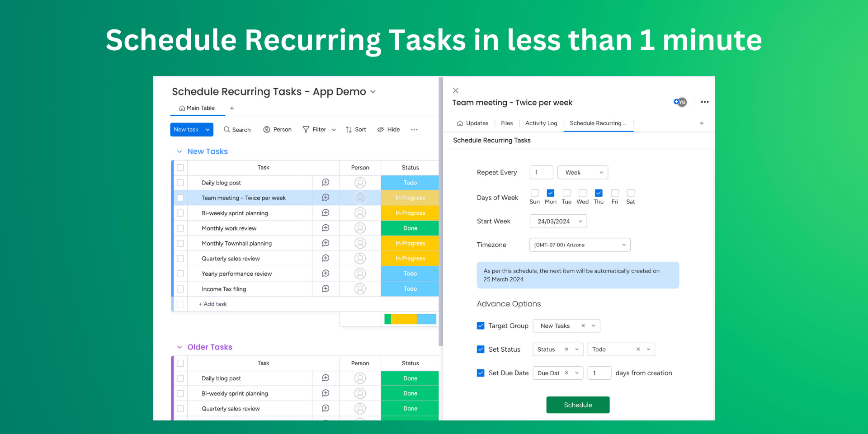Uncheck the Thu day checkbox
868x434 pixels.
599,193
